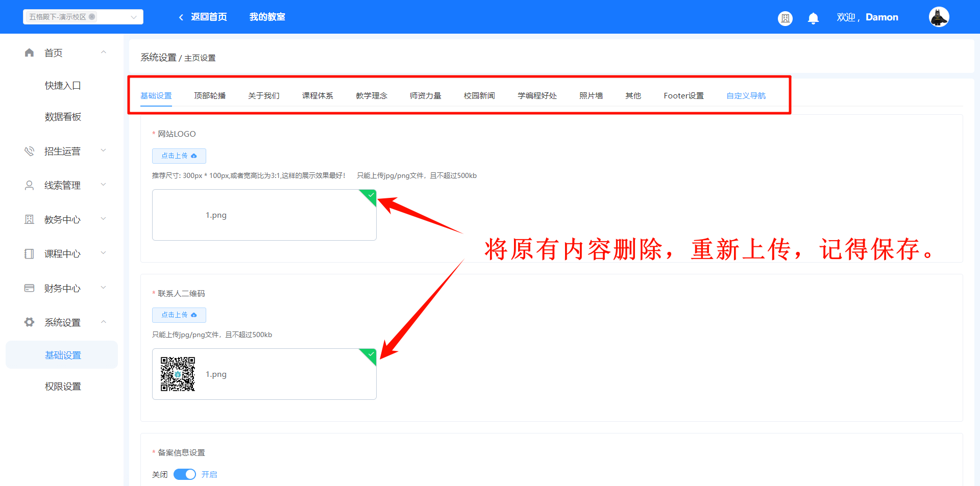Go back via 返回首页
Image resolution: width=980 pixels, height=486 pixels.
209,17
